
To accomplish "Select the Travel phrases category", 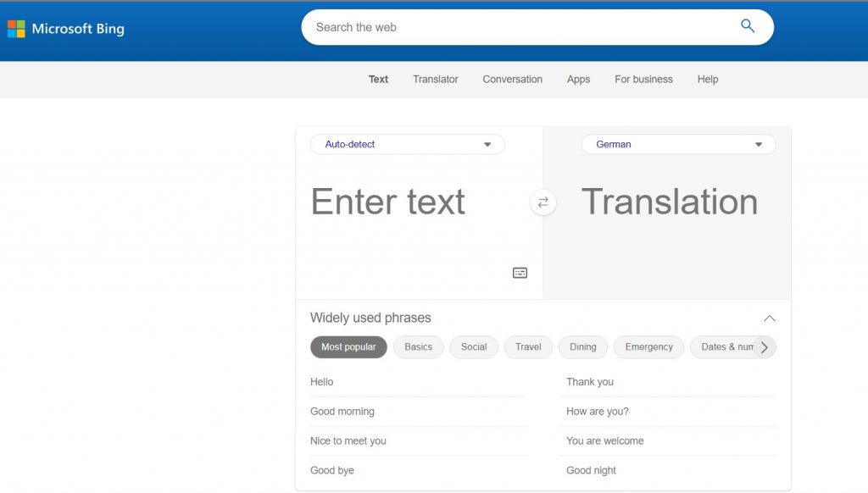I will tap(528, 346).
